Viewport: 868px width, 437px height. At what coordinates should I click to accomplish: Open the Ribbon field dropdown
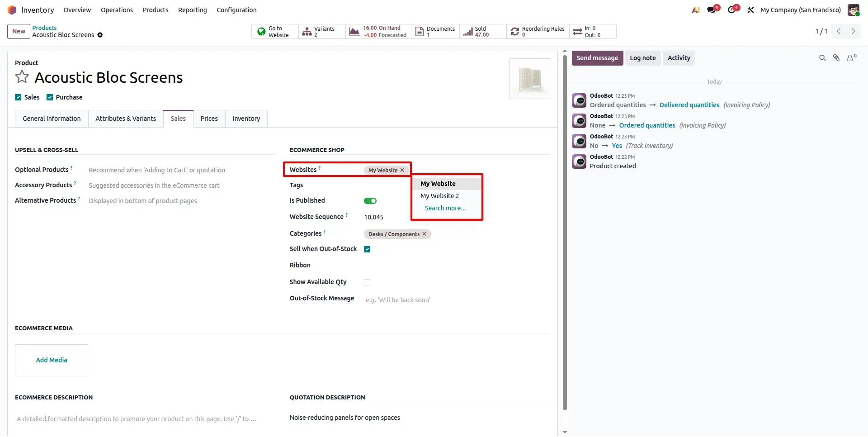click(457, 265)
